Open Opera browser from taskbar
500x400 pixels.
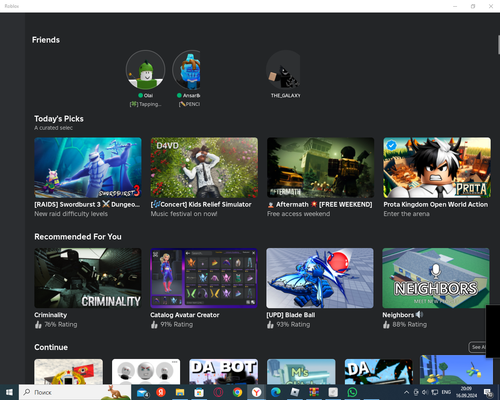click(218, 392)
